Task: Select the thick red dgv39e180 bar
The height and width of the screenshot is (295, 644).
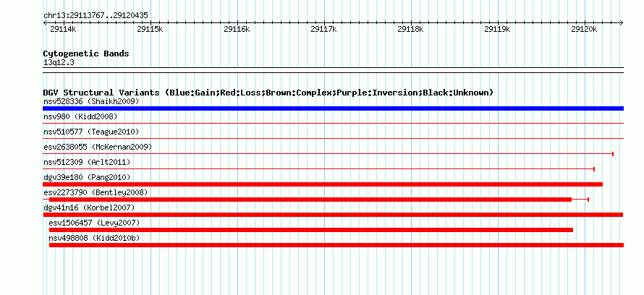Action: tap(323, 184)
